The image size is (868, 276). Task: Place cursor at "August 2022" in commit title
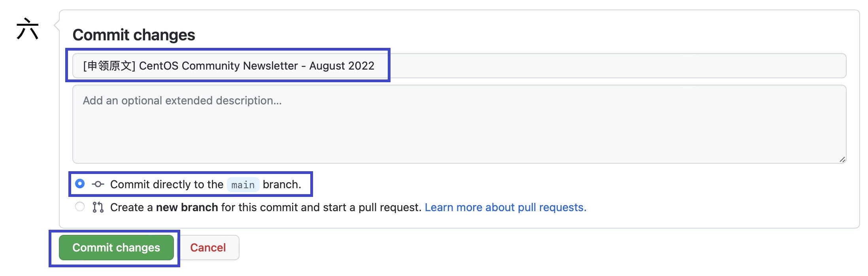(342, 66)
